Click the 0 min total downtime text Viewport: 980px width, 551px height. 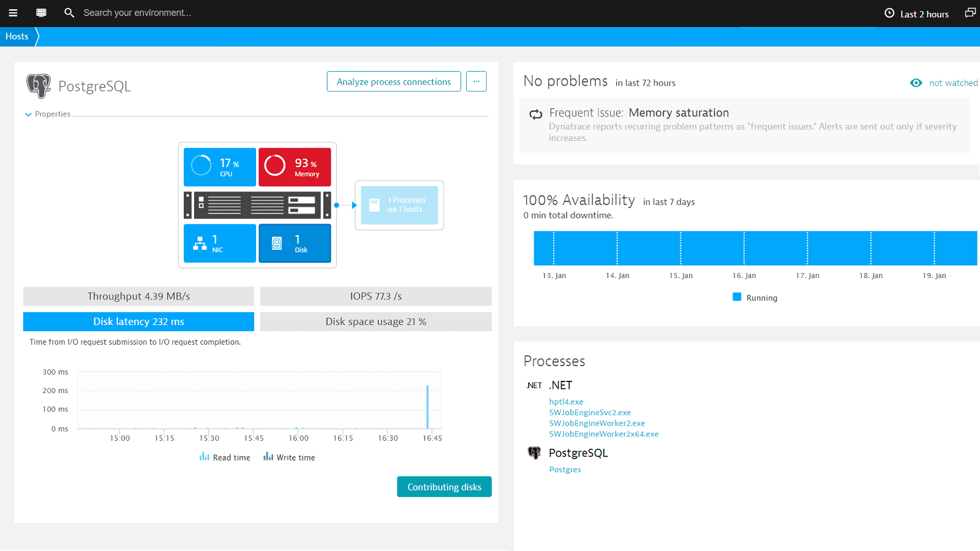[x=568, y=216]
